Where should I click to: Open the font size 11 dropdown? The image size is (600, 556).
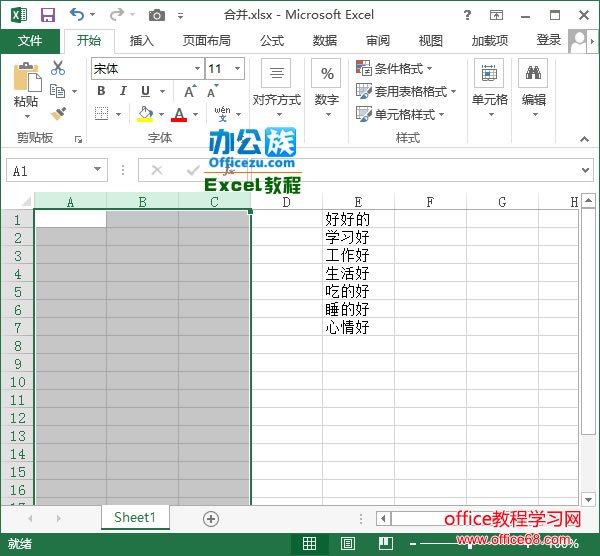[237, 69]
